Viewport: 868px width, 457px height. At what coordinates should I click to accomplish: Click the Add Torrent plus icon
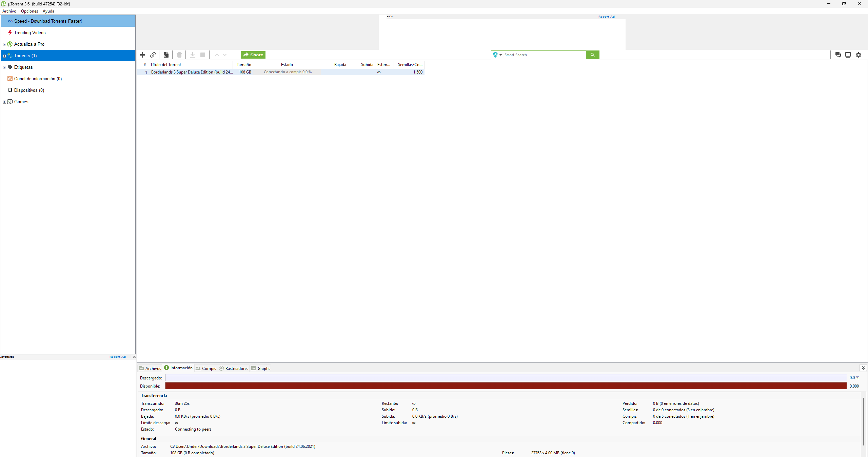142,55
